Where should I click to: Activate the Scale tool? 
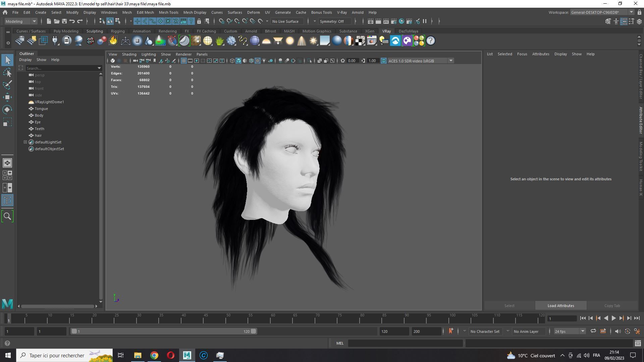(7, 122)
